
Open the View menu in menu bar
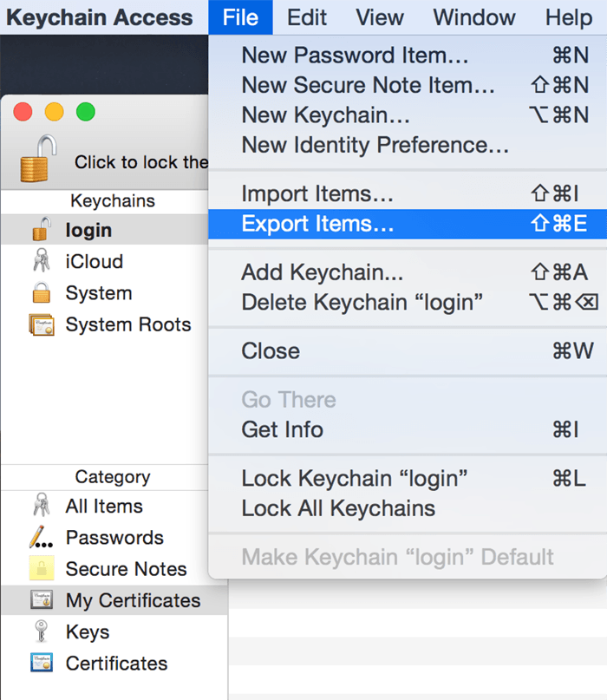(380, 17)
